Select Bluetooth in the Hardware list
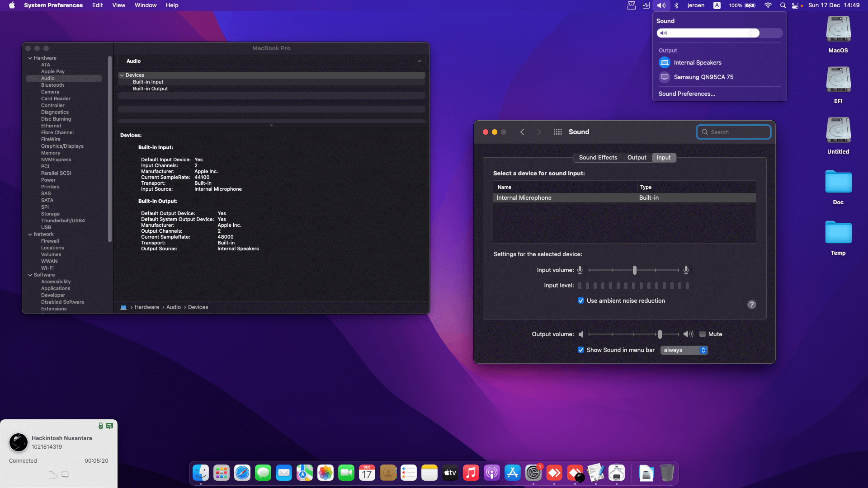868x488 pixels. click(52, 85)
